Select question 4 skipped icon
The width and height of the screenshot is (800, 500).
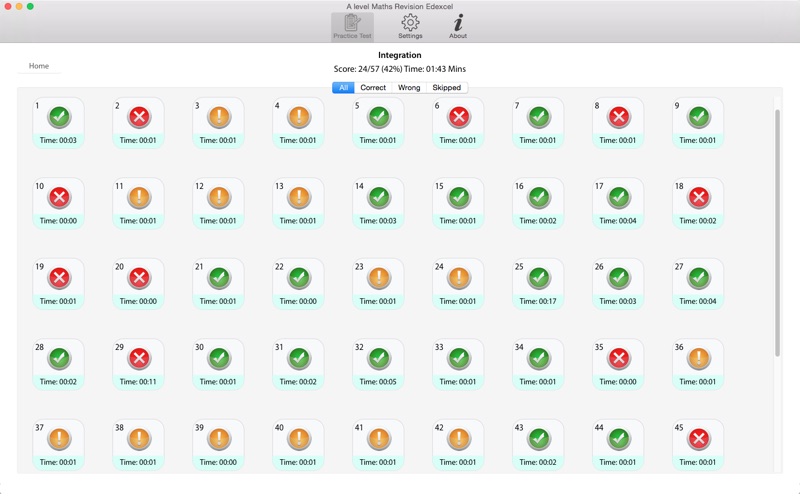tap(299, 117)
